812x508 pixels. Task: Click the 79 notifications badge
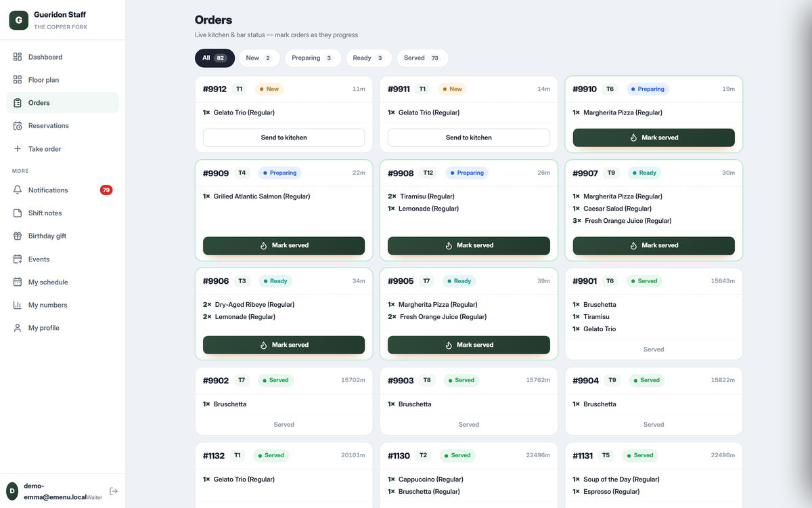click(x=106, y=190)
